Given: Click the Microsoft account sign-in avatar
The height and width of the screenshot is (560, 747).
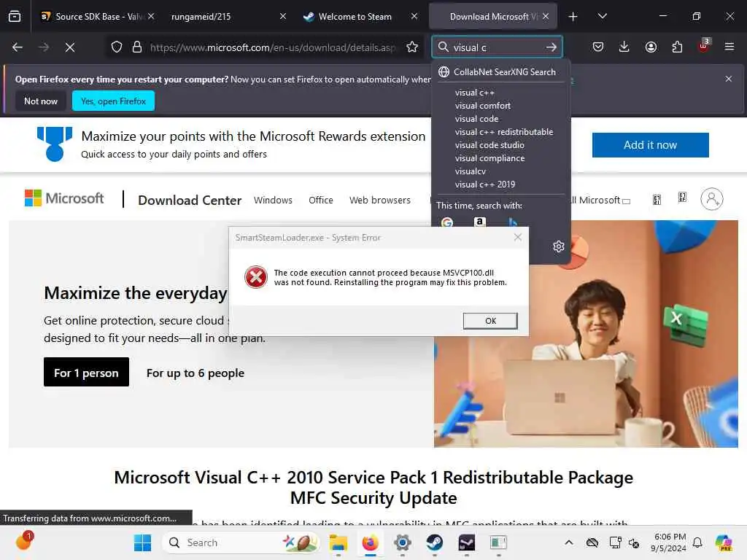Looking at the screenshot, I should [x=712, y=199].
